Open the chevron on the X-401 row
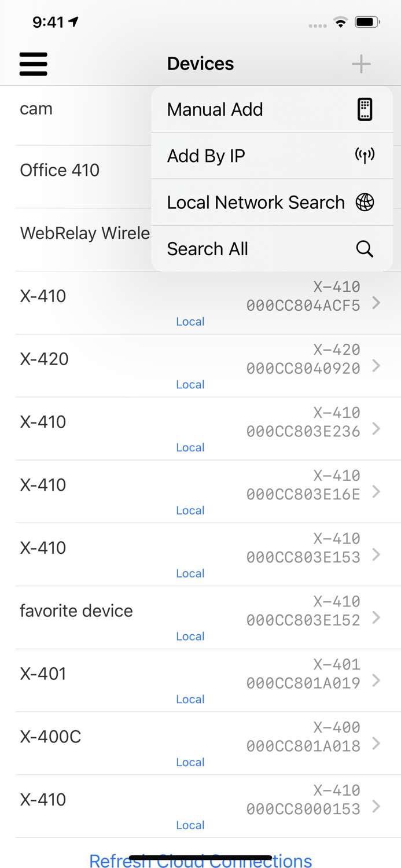The image size is (401, 868). tap(377, 681)
